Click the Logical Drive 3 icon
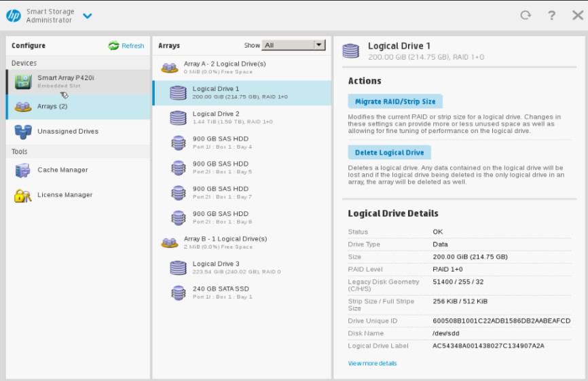This screenshot has height=381, width=588. (x=178, y=268)
